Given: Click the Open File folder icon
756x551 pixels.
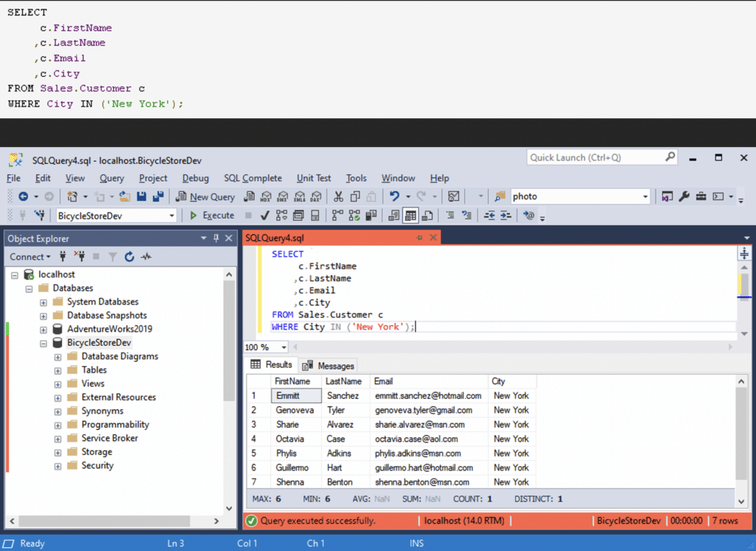Looking at the screenshot, I should point(125,196).
